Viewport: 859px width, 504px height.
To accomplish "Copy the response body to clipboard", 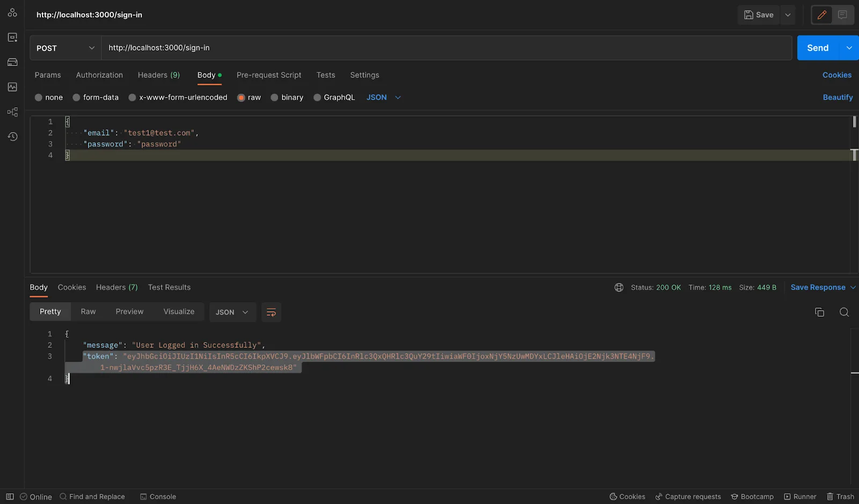I will coord(819,312).
